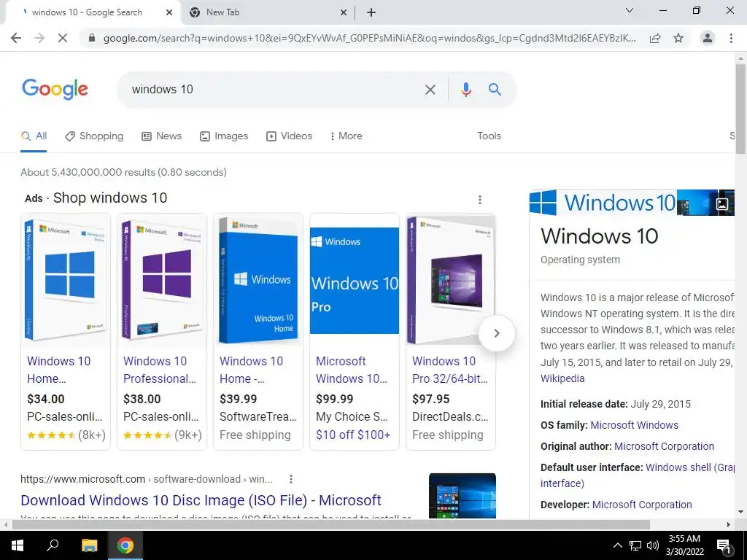Open Windows 10 Home $39.99 ad
This screenshot has height=560, width=747.
258,332
